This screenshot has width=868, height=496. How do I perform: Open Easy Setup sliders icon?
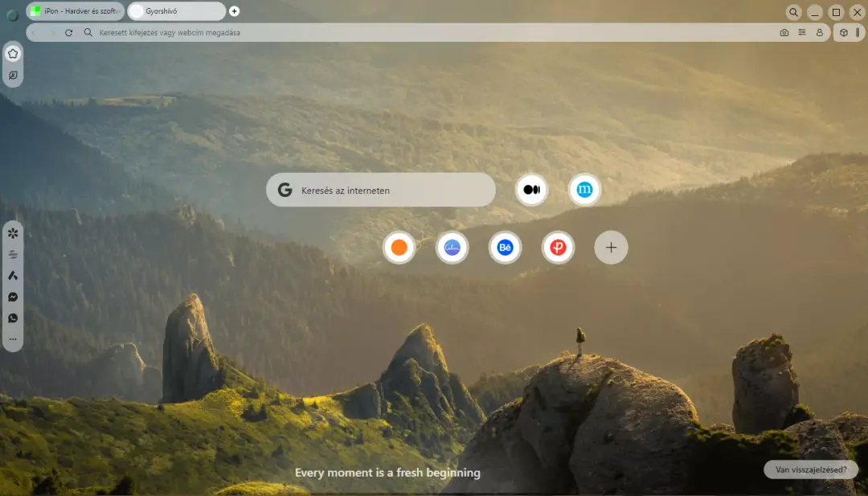[x=801, y=33]
